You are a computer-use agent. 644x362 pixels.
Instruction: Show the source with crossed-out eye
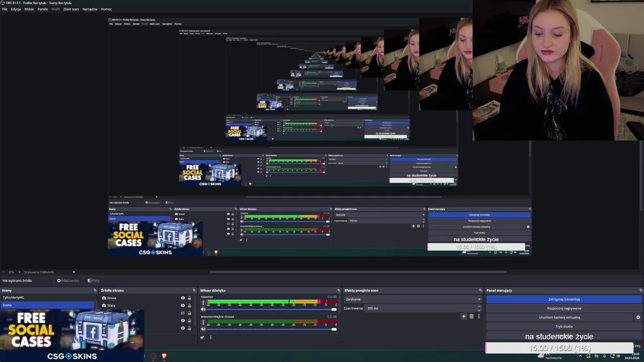click(x=183, y=313)
